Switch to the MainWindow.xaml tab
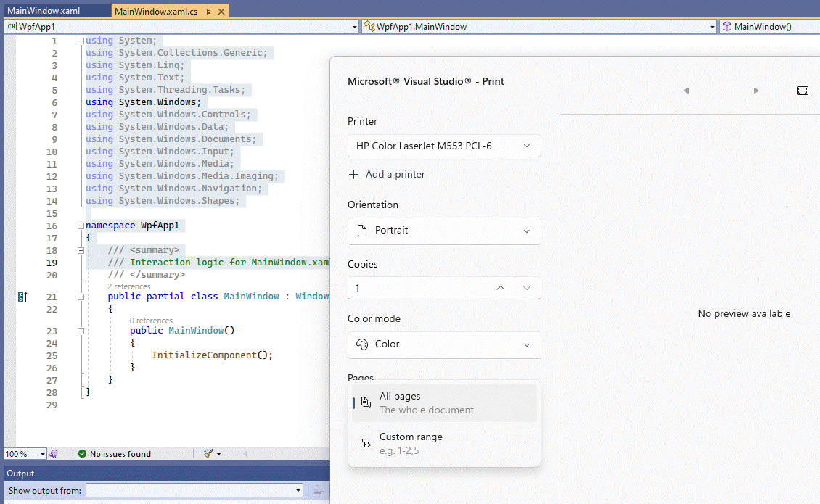The image size is (820, 504). click(44, 11)
